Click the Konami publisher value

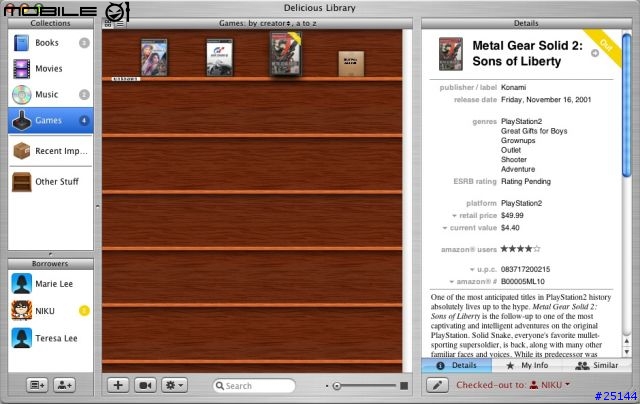click(513, 87)
